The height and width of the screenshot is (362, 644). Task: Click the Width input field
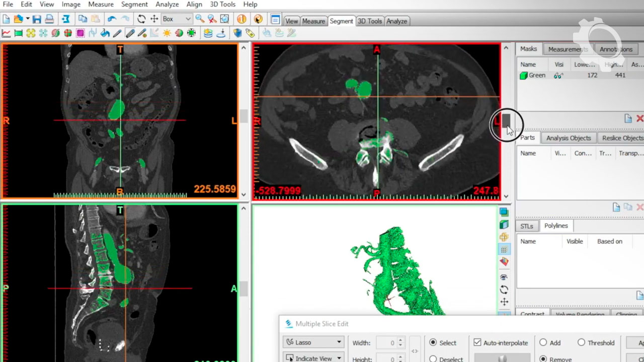[x=386, y=343]
